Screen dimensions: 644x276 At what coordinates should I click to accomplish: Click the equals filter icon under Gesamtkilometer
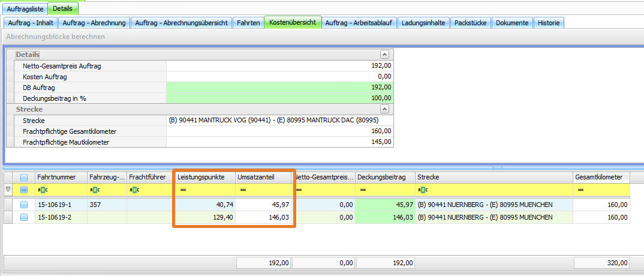[x=581, y=190]
